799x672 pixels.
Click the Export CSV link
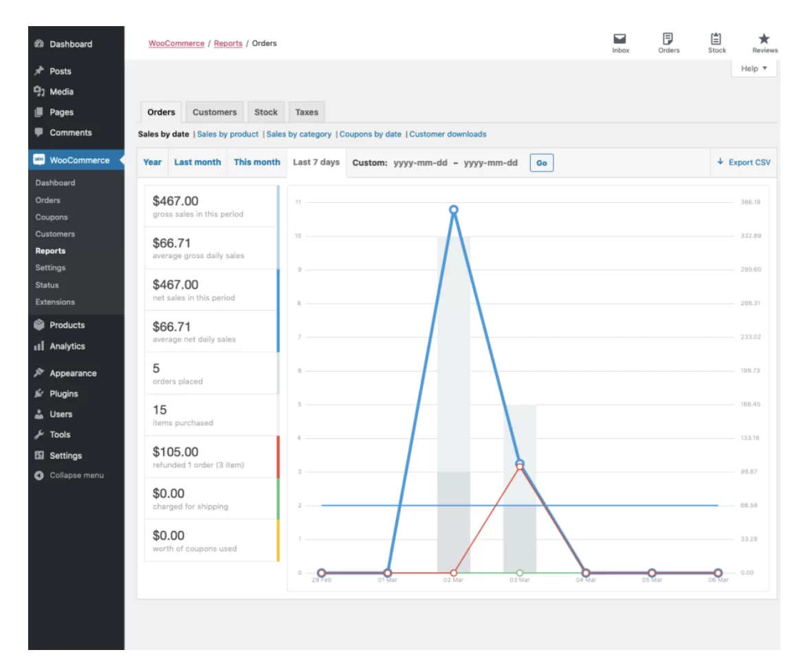pos(745,162)
